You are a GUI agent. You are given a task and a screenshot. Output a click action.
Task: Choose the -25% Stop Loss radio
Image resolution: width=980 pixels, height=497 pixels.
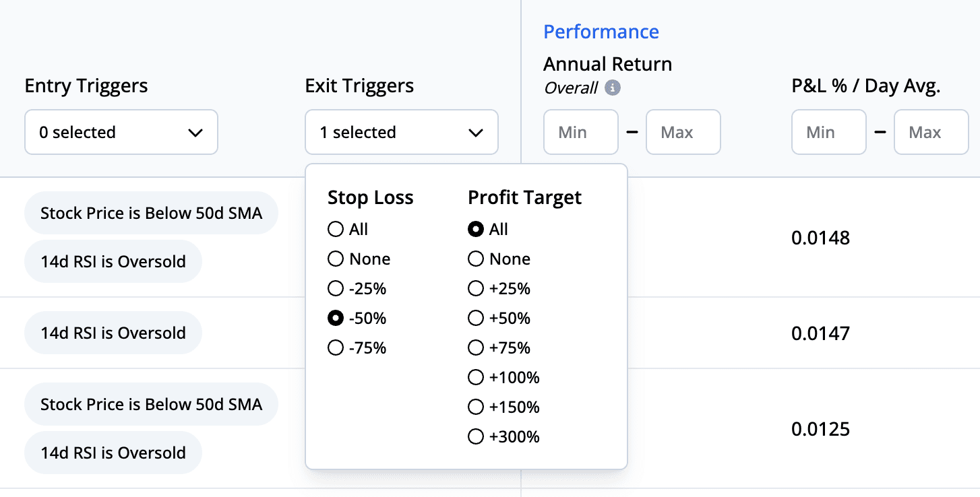(336, 289)
